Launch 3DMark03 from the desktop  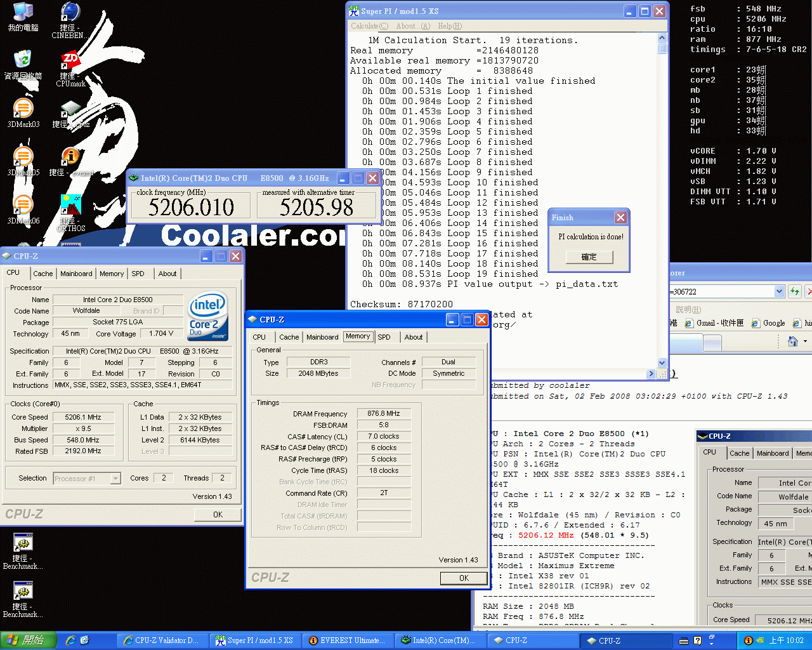click(23, 114)
